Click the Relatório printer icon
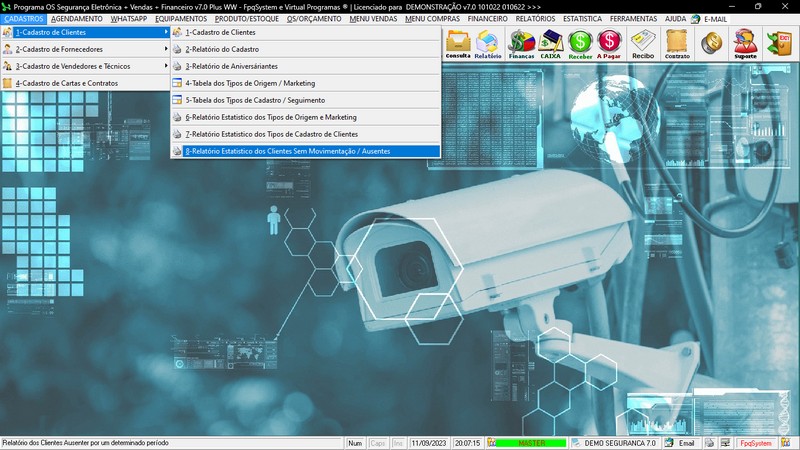The width and height of the screenshot is (800, 450). pyautogui.click(x=488, y=44)
